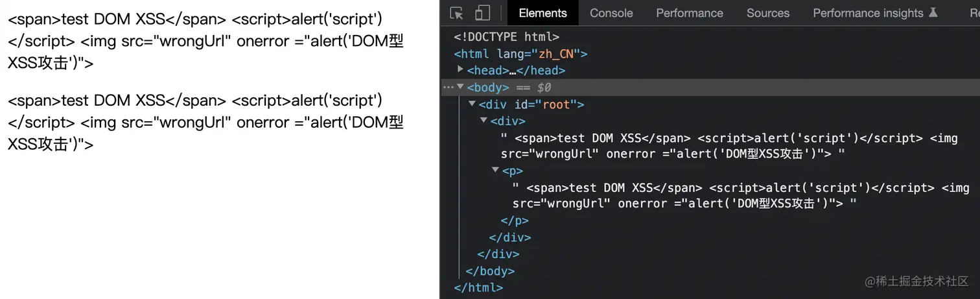Image resolution: width=980 pixels, height=299 pixels.
Task: Click the second rendered paragraph on the page
Action: (x=206, y=123)
